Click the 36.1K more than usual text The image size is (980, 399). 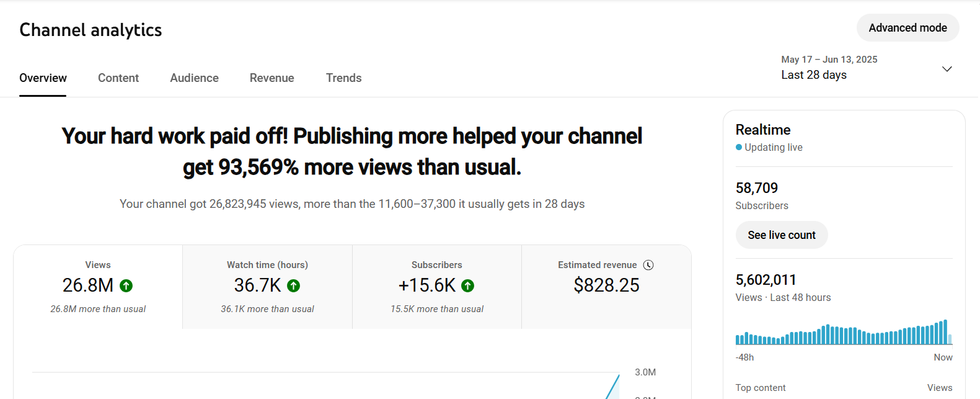(267, 309)
